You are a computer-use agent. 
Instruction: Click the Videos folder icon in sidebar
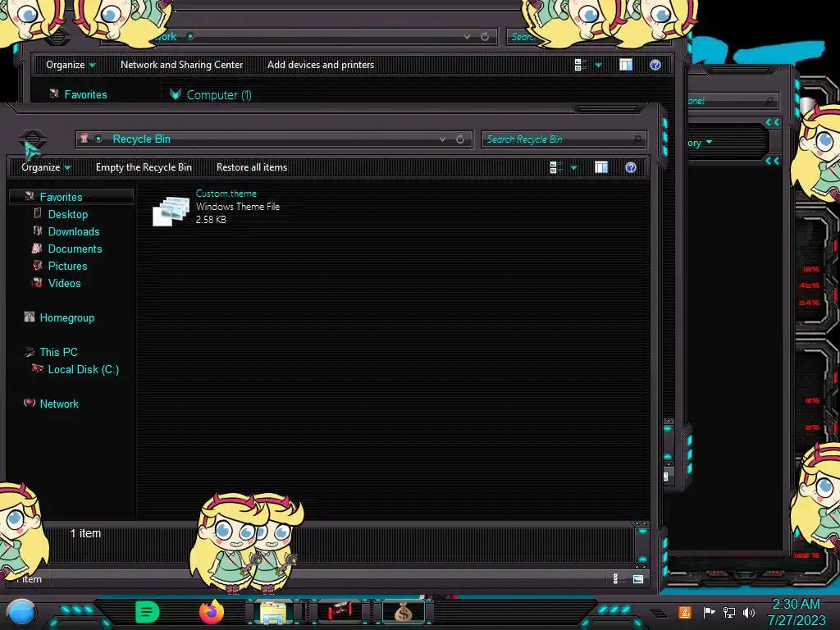38,282
